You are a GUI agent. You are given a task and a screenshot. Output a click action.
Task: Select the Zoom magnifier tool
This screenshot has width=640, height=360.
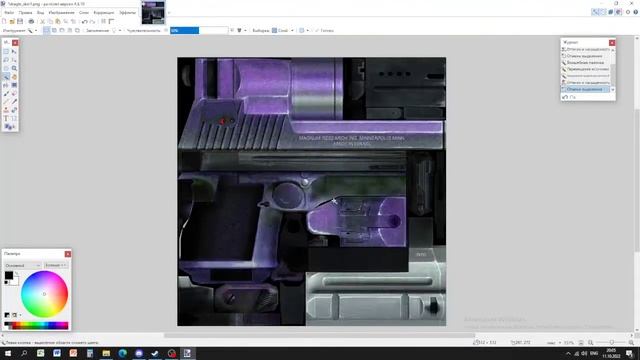(14, 68)
